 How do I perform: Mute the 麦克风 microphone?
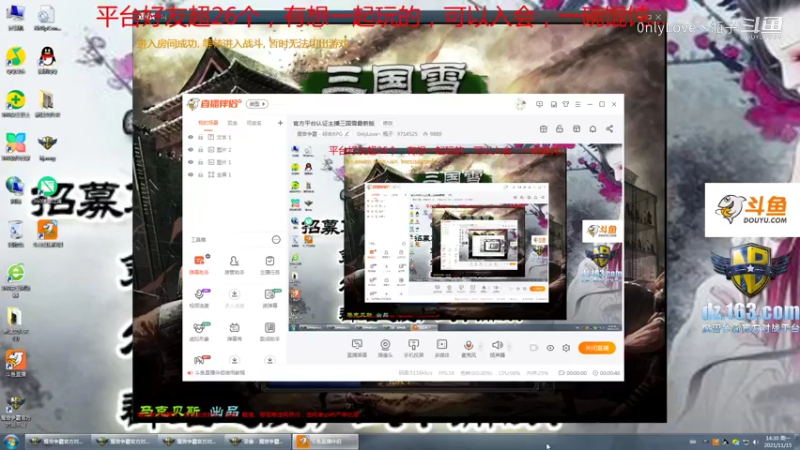(468, 348)
